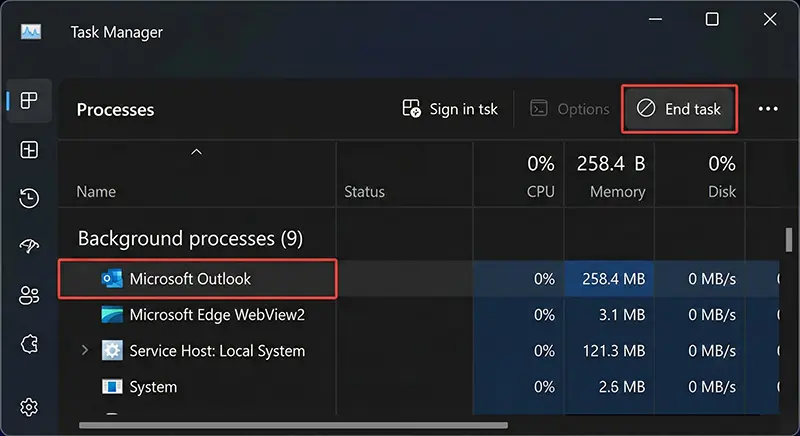Open the three-dots more menu
800x436 pixels.
point(768,109)
